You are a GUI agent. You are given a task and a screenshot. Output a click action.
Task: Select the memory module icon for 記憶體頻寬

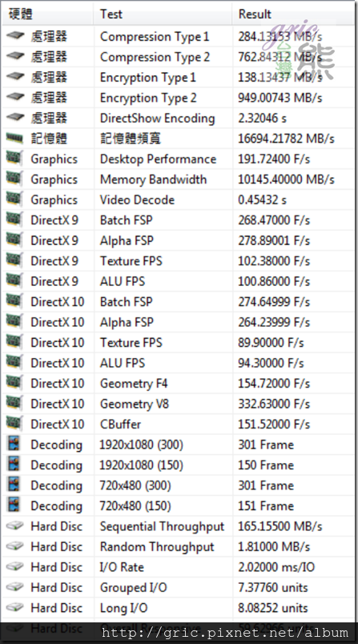[x=14, y=139]
